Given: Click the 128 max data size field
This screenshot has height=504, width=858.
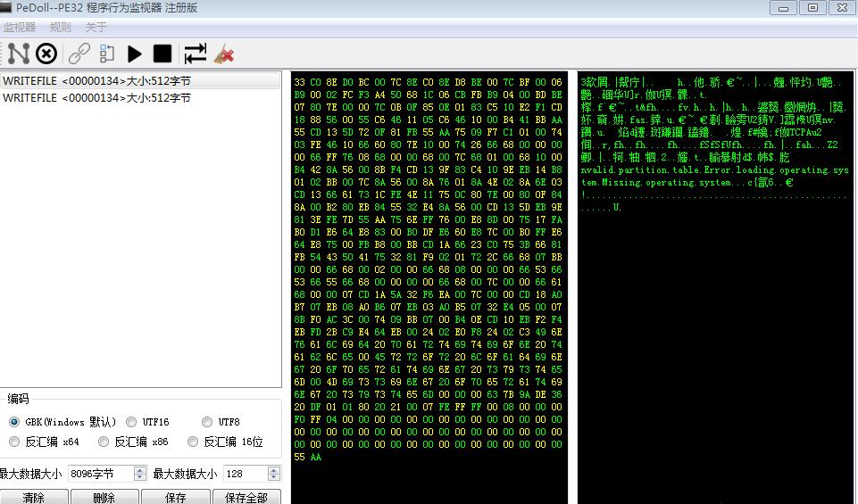Looking at the screenshot, I should [x=246, y=474].
